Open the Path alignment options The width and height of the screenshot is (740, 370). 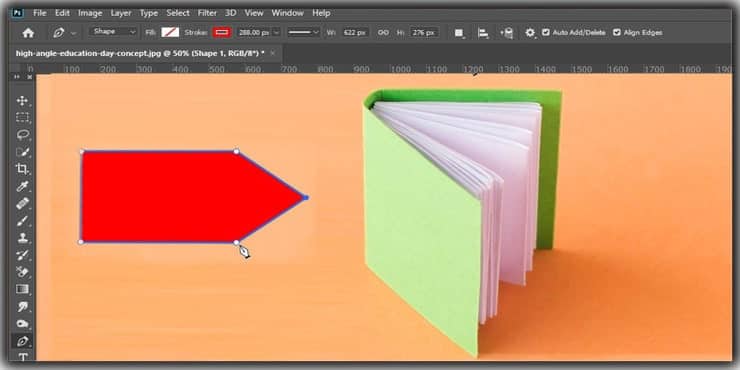click(483, 33)
